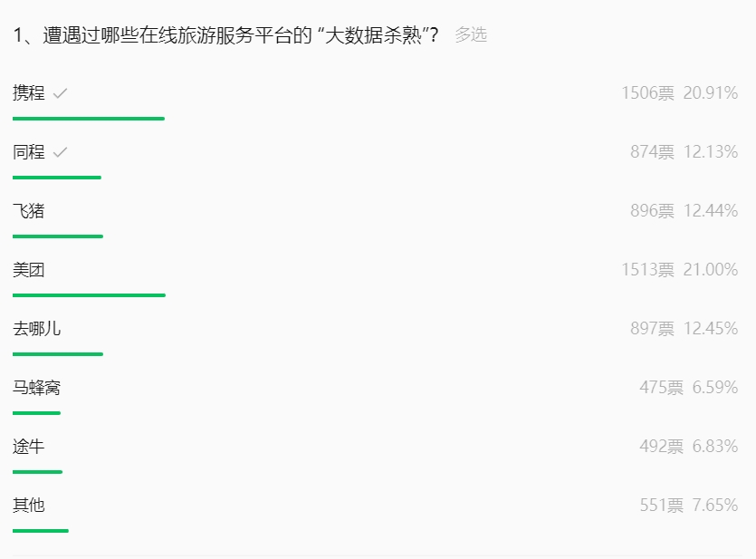Pick the 美团 option
756x559 pixels.
point(29,270)
